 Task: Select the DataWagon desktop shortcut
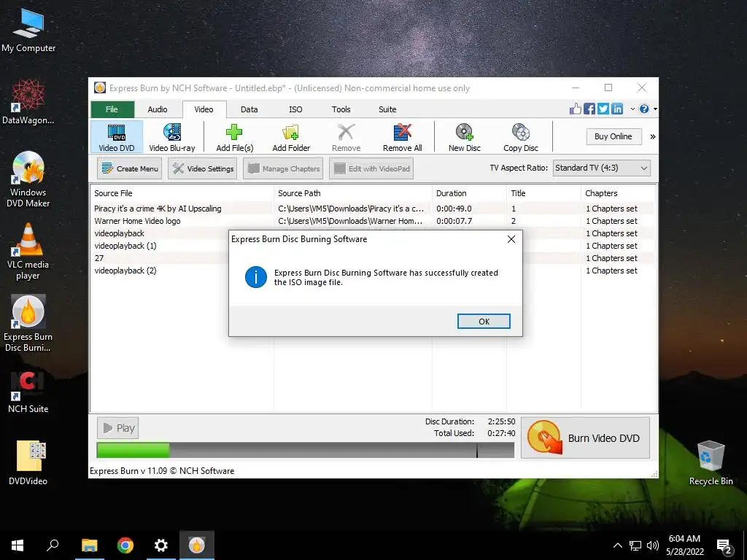(x=28, y=102)
